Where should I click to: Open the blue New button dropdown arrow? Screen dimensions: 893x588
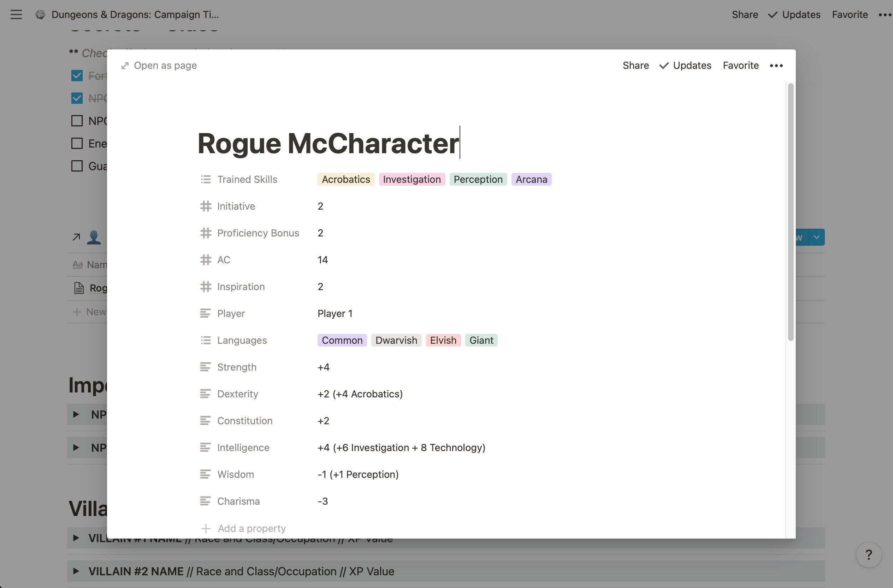(816, 238)
